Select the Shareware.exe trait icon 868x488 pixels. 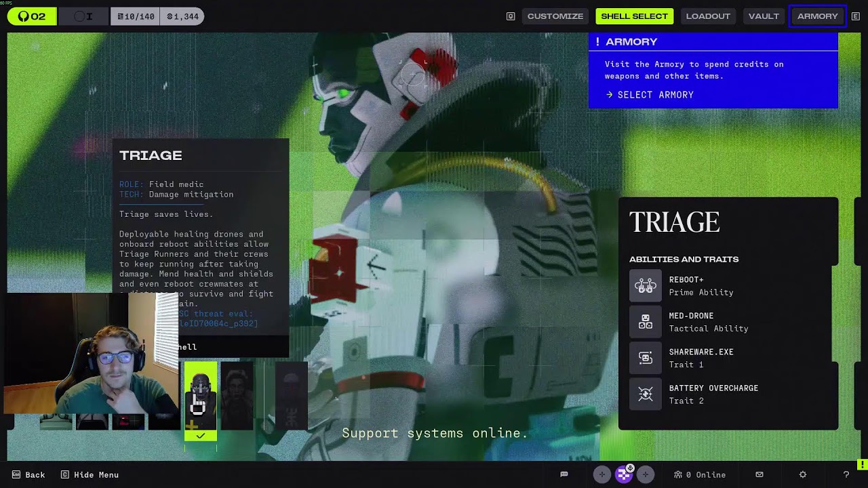645,358
